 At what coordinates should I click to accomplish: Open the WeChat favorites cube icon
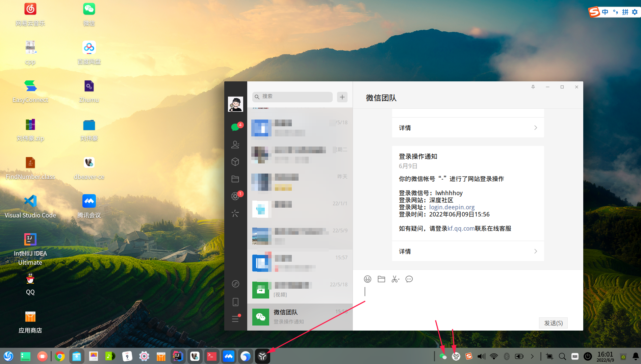tap(235, 162)
